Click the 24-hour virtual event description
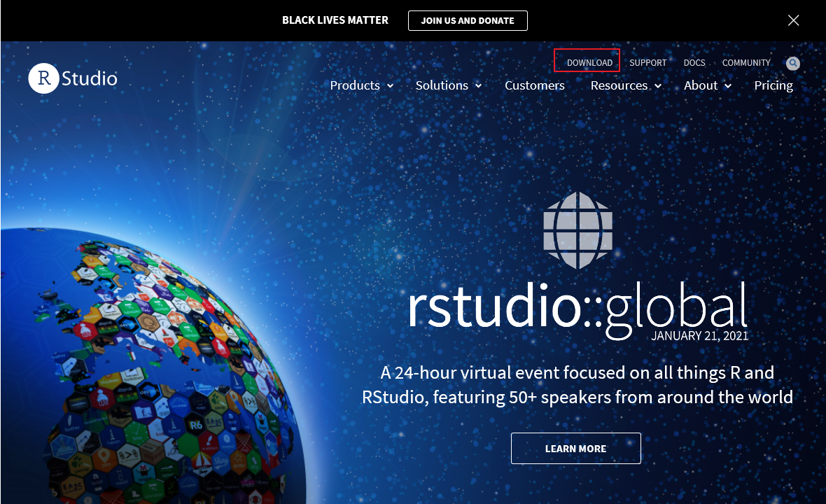 577,385
